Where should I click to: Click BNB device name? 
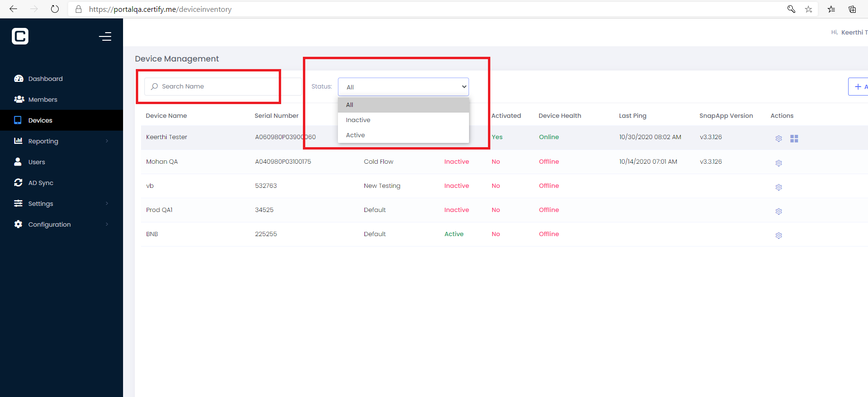tap(152, 234)
